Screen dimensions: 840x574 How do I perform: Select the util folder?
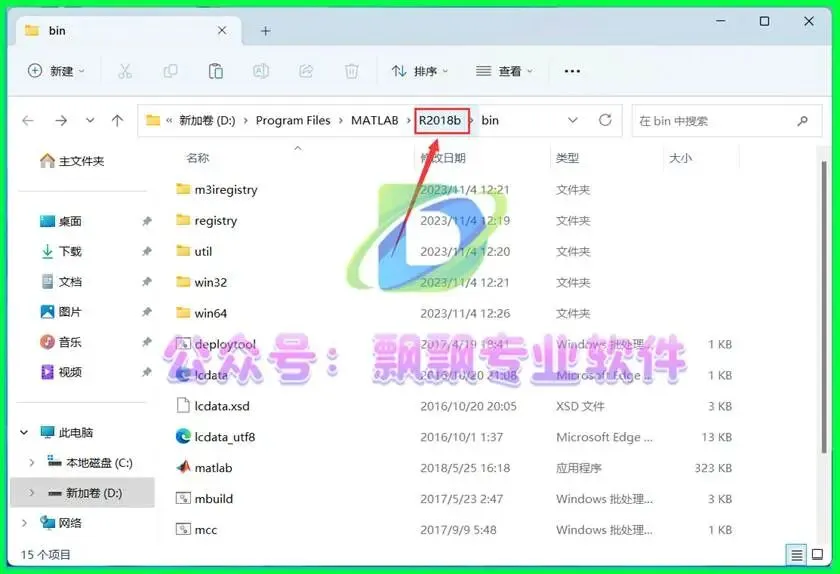[194, 251]
